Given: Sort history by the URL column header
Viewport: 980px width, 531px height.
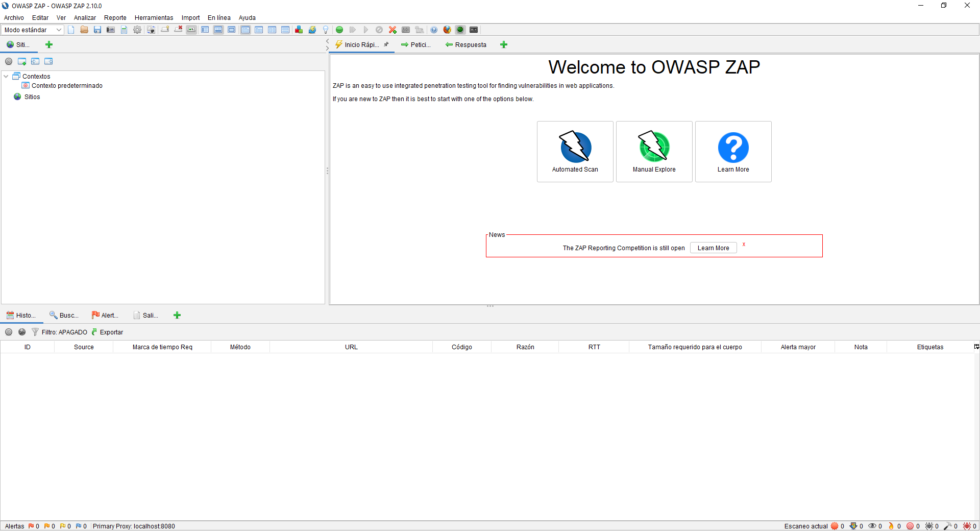Looking at the screenshot, I should tap(351, 347).
